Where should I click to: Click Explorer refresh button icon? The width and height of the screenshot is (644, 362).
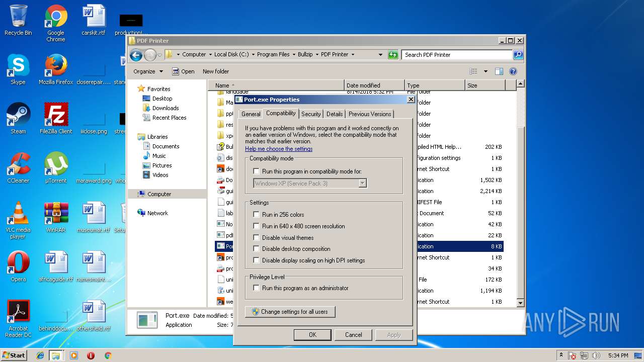coord(393,55)
